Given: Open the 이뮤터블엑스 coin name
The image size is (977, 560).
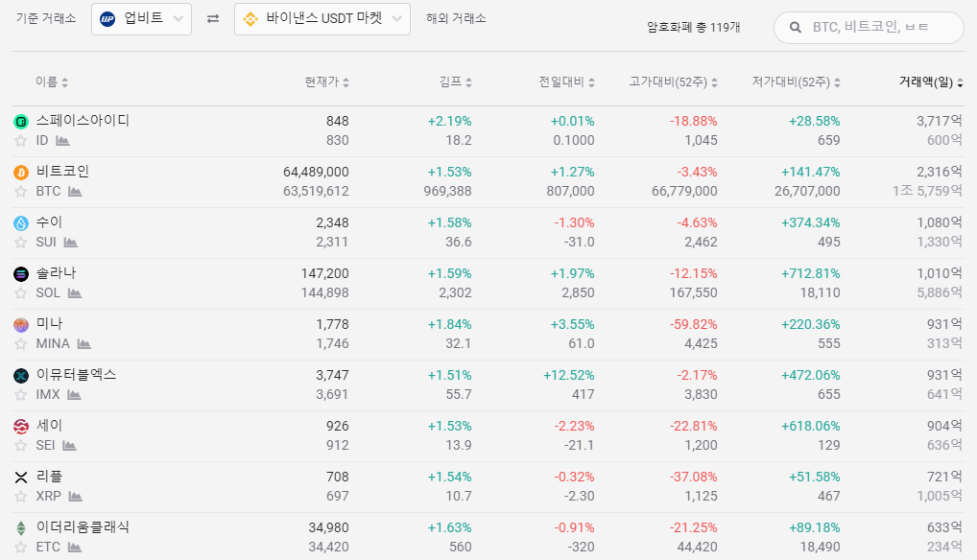Looking at the screenshot, I should [76, 375].
